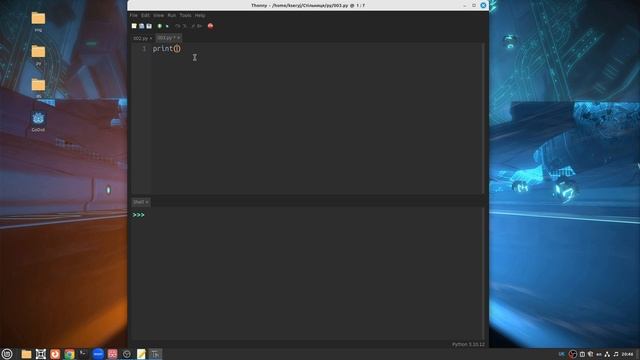Save the current script via toolbar
640x360 pixels.
pyautogui.click(x=149, y=26)
